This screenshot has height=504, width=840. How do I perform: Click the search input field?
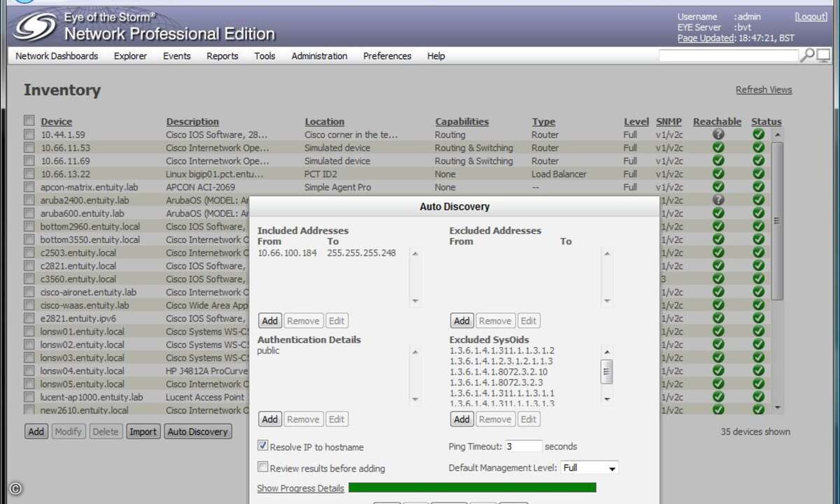point(728,55)
